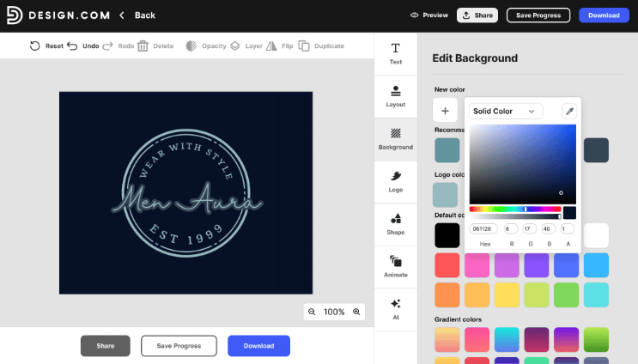Open the AI tools panel
638x364 pixels.
point(396,310)
